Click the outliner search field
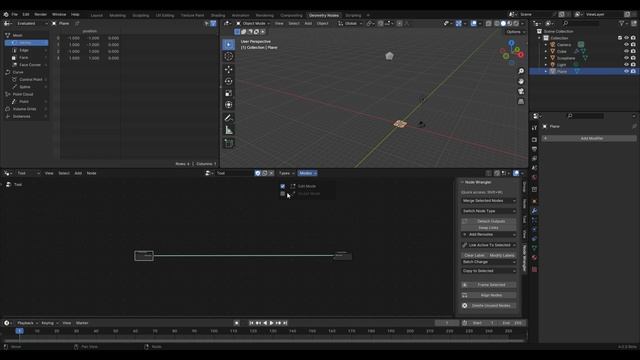Viewport: 640px width, 360px height. (x=582, y=24)
